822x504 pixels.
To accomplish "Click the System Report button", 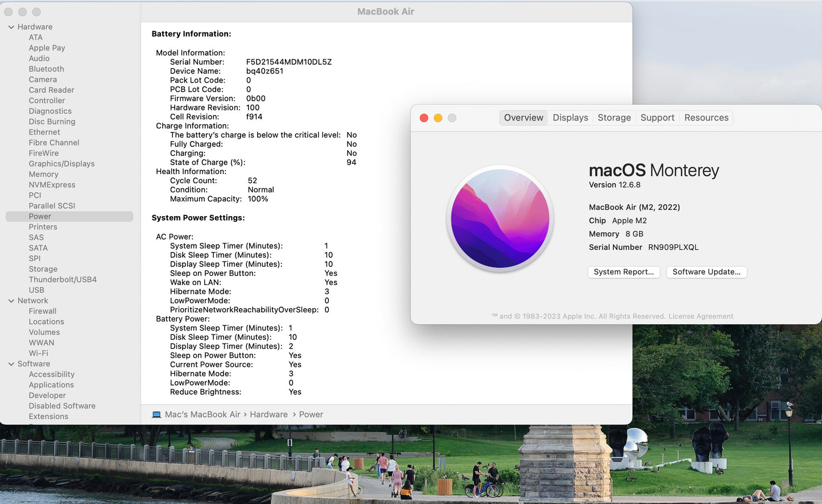I will (624, 272).
